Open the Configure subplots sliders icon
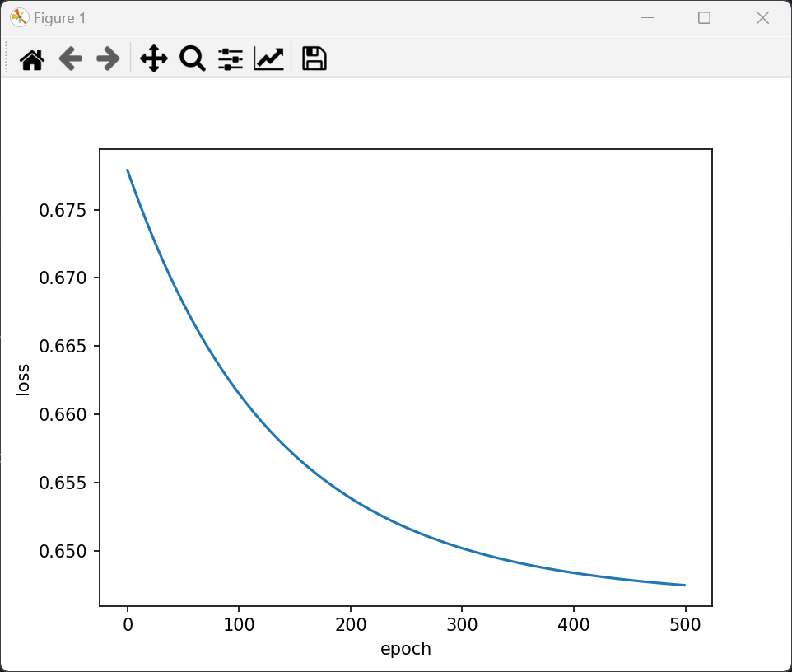Image resolution: width=792 pixels, height=672 pixels. (231, 59)
